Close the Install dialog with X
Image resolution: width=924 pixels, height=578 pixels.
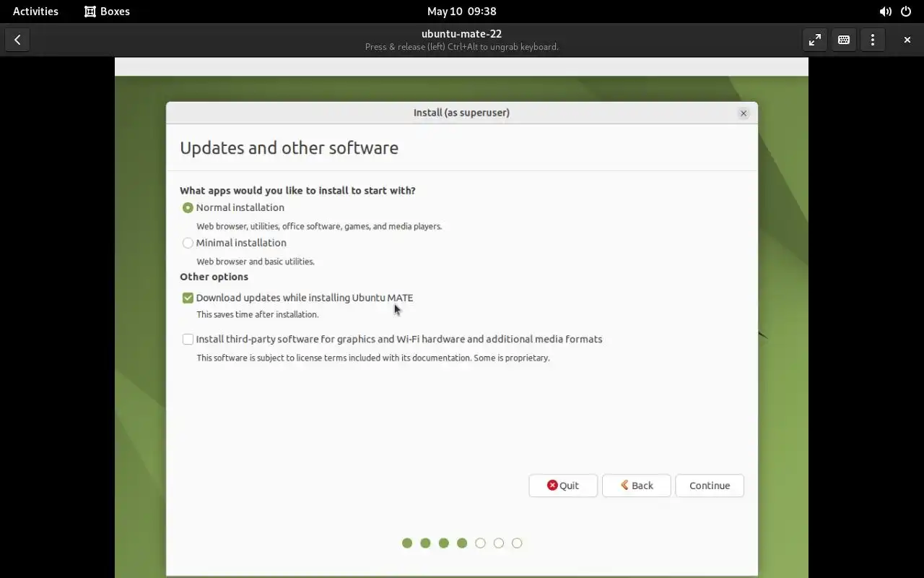(743, 113)
